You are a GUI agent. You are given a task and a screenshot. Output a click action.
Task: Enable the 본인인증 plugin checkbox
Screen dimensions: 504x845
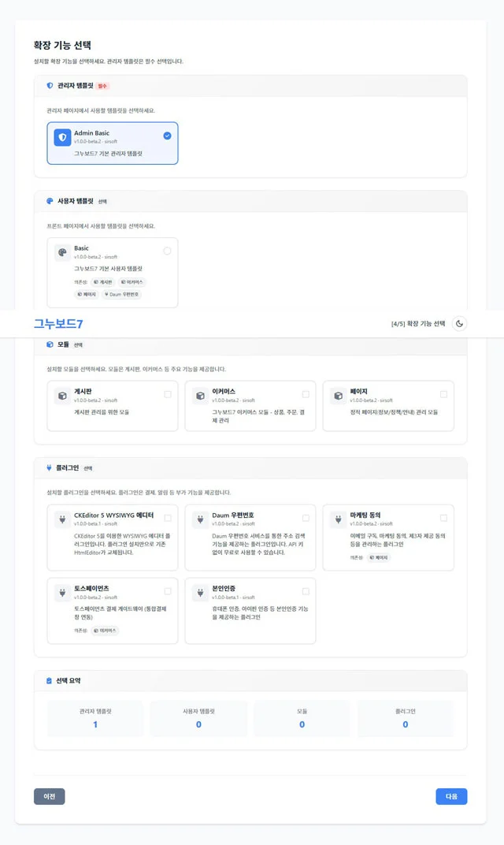[306, 591]
